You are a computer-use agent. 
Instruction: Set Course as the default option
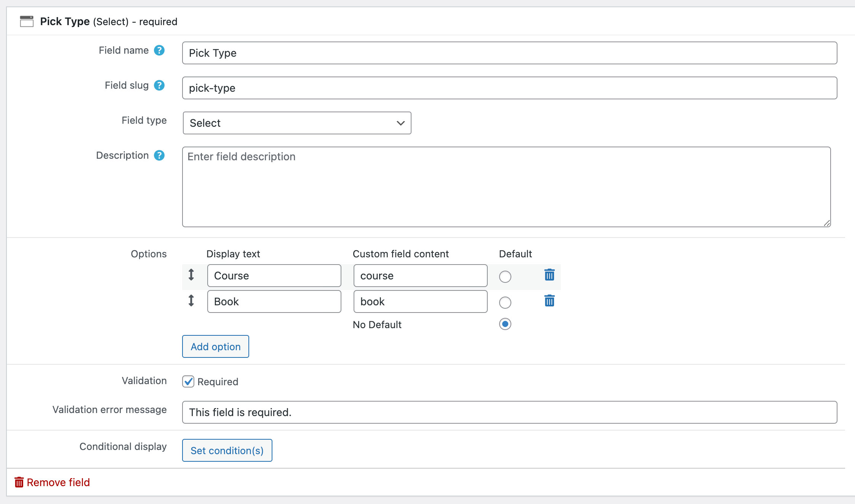pyautogui.click(x=505, y=277)
